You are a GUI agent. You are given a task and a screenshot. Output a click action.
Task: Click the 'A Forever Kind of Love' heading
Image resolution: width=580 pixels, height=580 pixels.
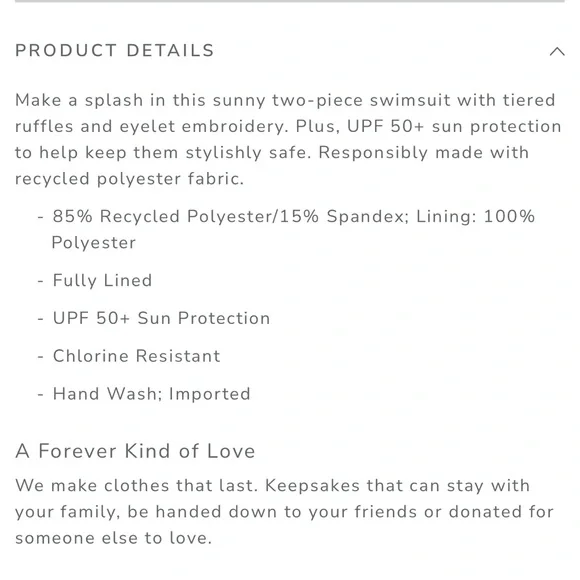pyautogui.click(x=135, y=451)
